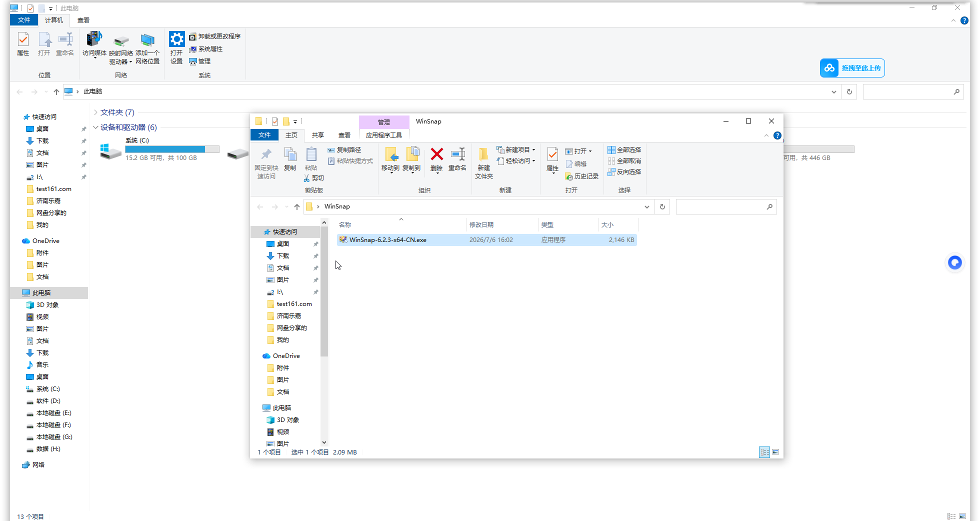Image resolution: width=980 pixels, height=521 pixels.
Task: Switch to View (查看) tab in This PC window
Action: click(x=83, y=20)
